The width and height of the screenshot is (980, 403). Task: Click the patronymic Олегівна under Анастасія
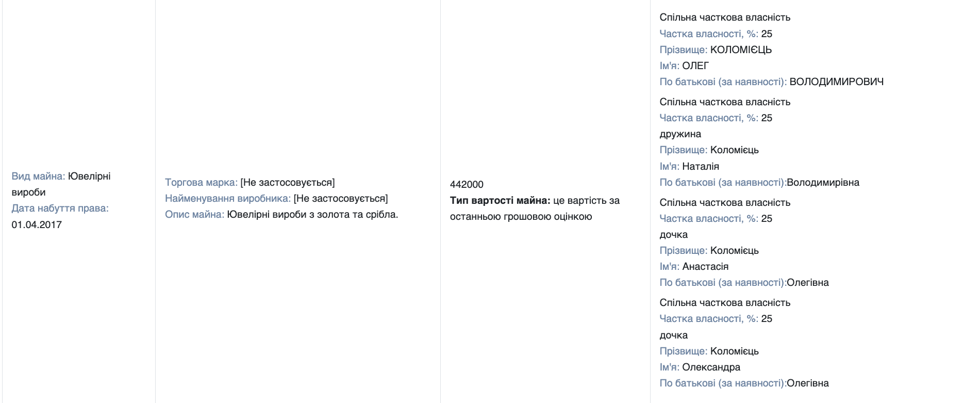pyautogui.click(x=807, y=283)
